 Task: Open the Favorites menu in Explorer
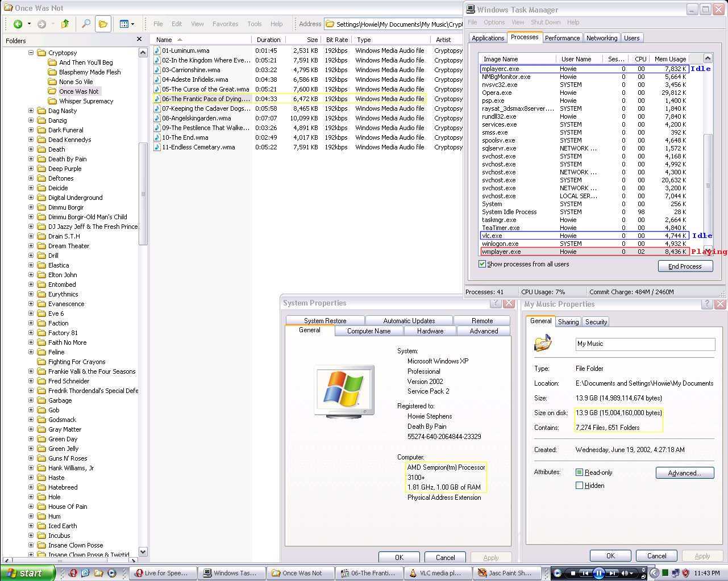pos(225,24)
